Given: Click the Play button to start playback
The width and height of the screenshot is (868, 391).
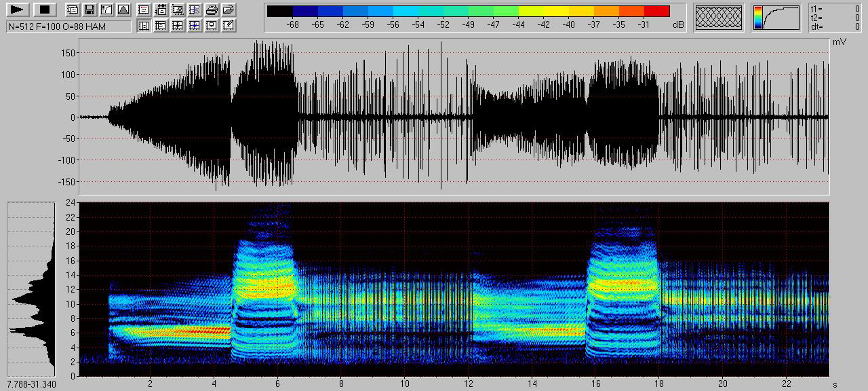Looking at the screenshot, I should coord(18,10).
